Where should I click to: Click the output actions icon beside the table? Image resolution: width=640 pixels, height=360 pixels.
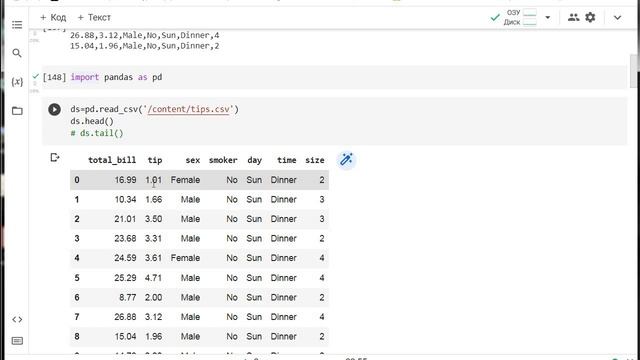coord(55,158)
